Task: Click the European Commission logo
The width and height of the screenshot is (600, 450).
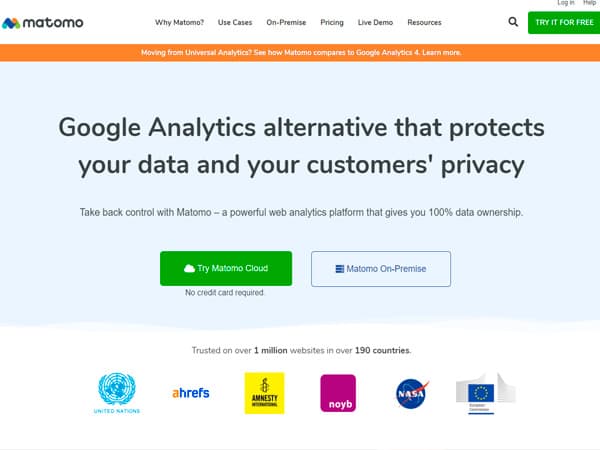Action: point(485,394)
